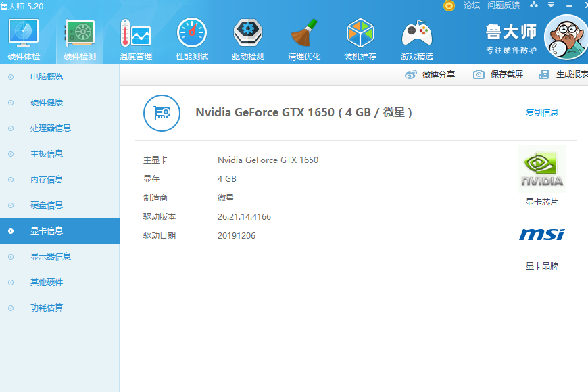Click the 鲁大师 cartoon avatar
Image resolution: width=588 pixels, height=392 pixels.
coord(566,37)
